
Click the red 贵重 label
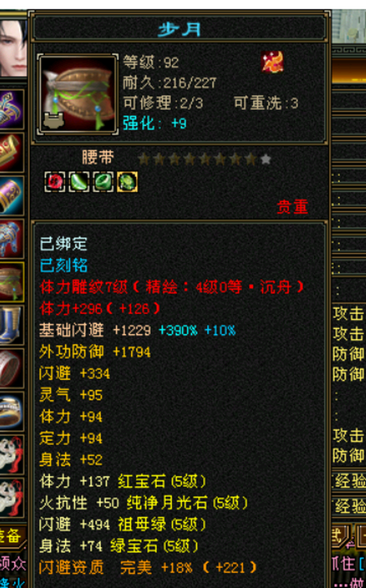[x=292, y=207]
